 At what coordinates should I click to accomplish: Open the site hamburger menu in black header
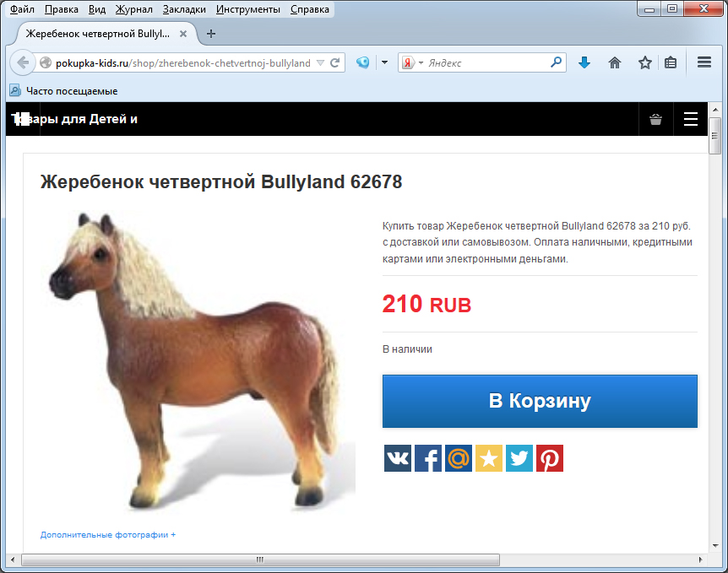coord(690,119)
